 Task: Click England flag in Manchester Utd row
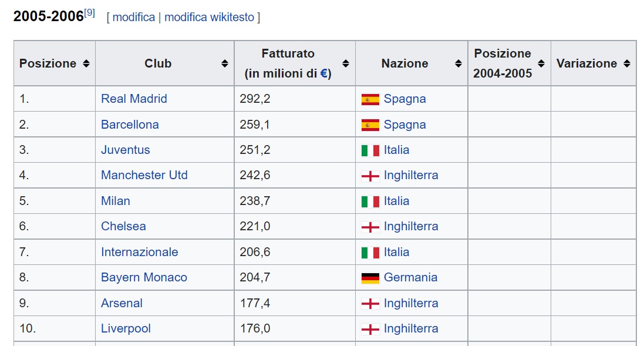[x=370, y=176]
